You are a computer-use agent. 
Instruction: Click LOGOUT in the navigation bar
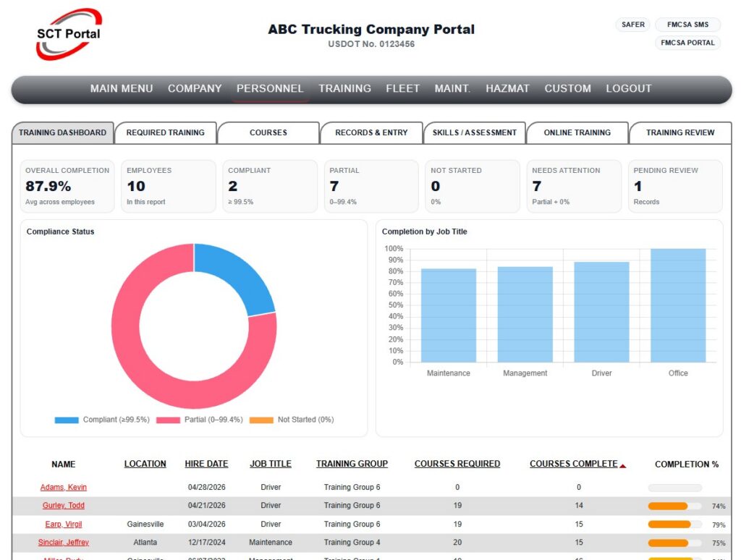tap(629, 88)
